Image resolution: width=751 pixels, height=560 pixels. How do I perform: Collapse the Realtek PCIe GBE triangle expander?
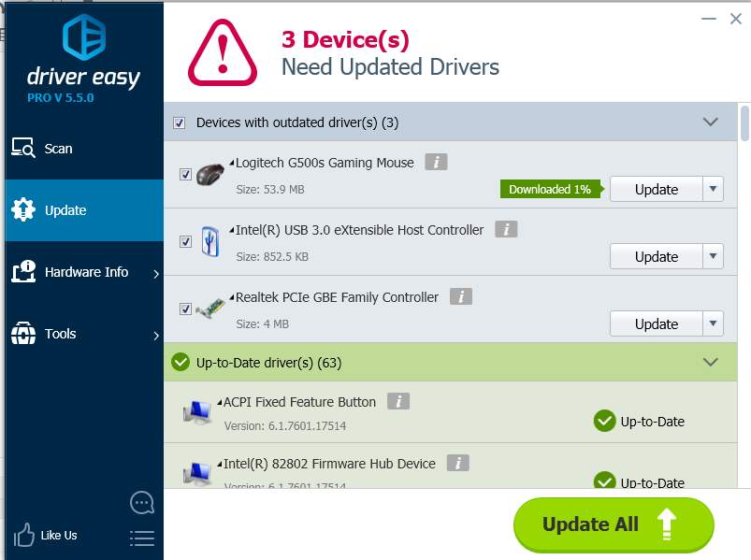[232, 297]
